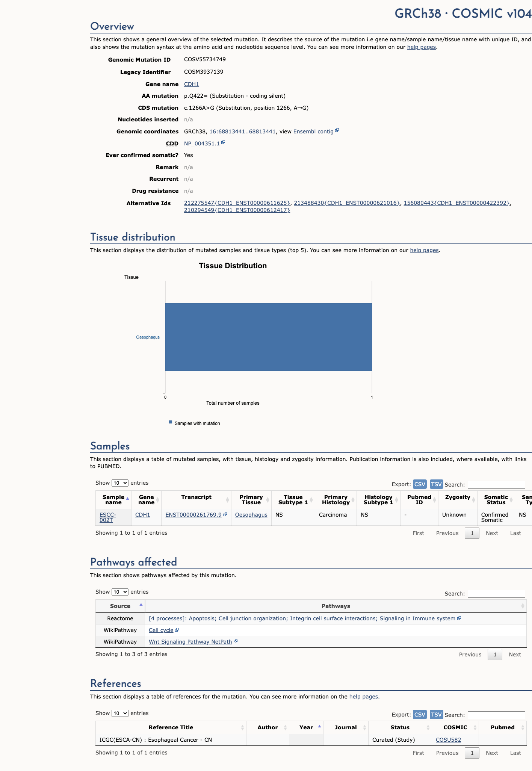Sort References table by Journal
Image resolution: width=532 pixels, height=771 pixels.
click(346, 727)
